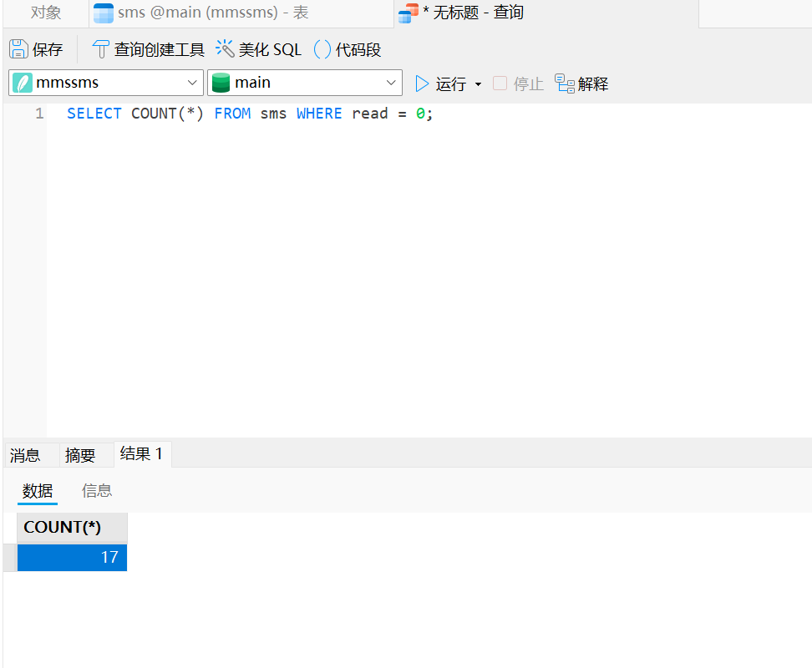Image resolution: width=812 pixels, height=668 pixels.
Task: Click the WHERE keyword in the query
Action: pos(319,114)
